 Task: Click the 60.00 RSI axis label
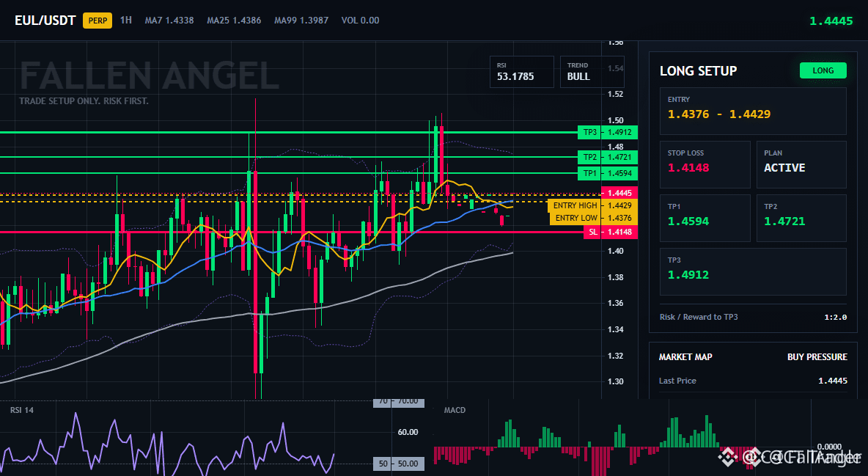pyautogui.click(x=408, y=432)
